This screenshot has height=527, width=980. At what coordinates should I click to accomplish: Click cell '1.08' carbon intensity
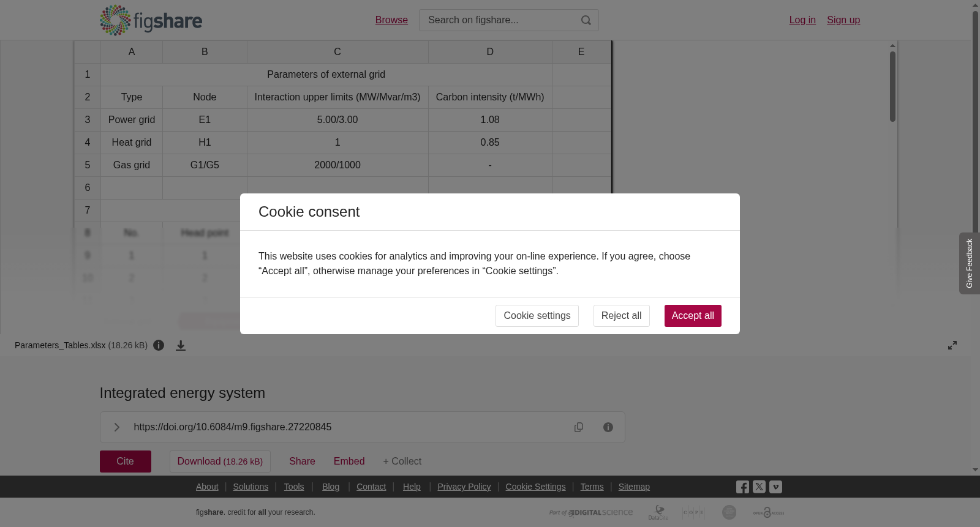(x=490, y=120)
